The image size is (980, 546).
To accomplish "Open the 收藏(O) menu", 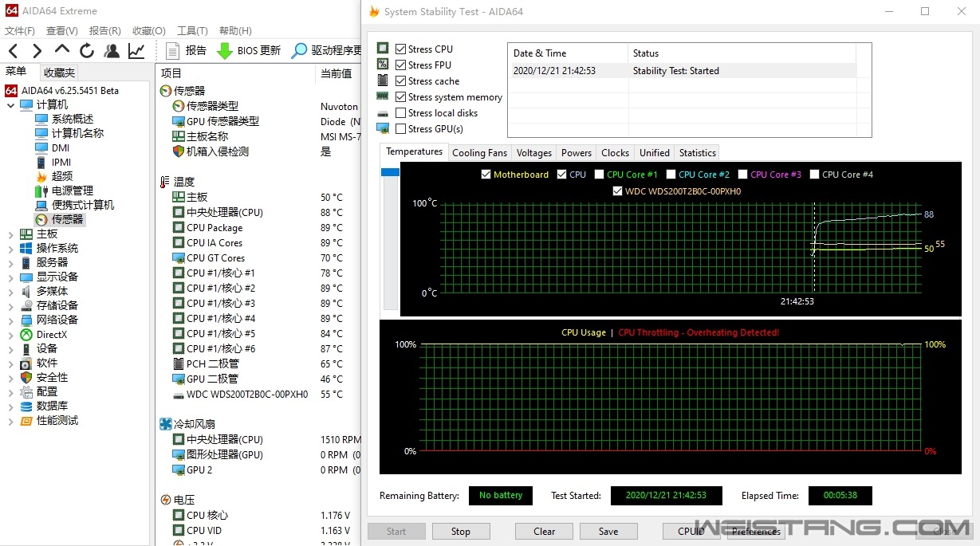I will (x=148, y=30).
